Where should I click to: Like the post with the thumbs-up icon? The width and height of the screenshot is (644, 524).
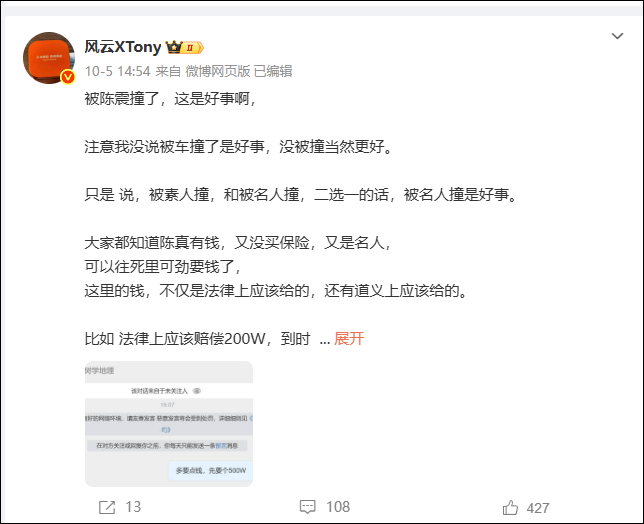(510, 508)
